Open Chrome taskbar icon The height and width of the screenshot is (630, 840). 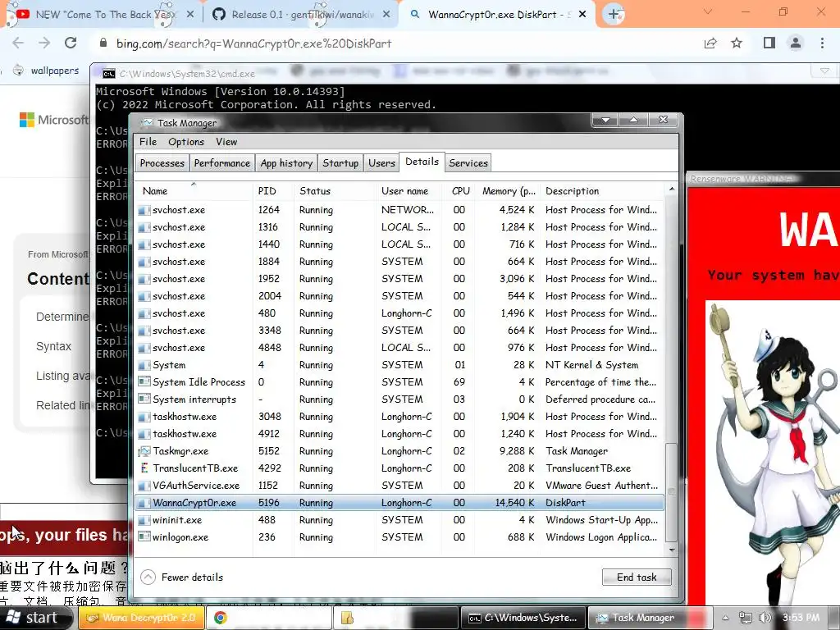click(x=220, y=618)
